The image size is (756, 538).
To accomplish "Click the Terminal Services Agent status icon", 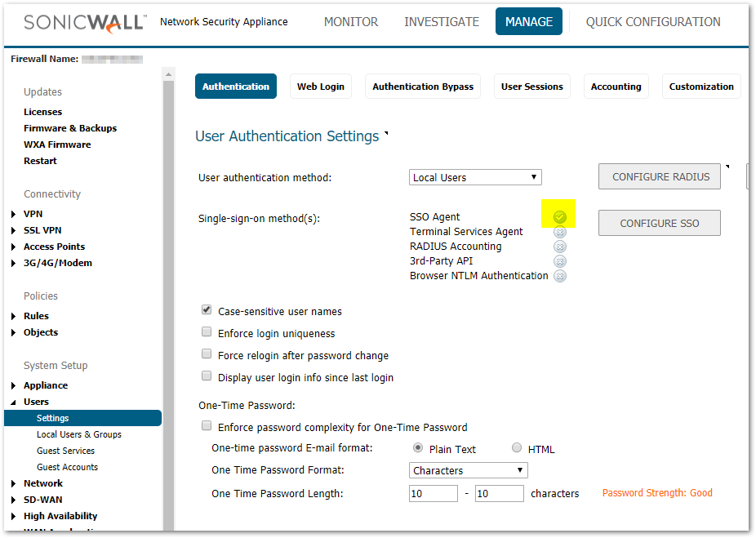I will pyautogui.click(x=560, y=232).
